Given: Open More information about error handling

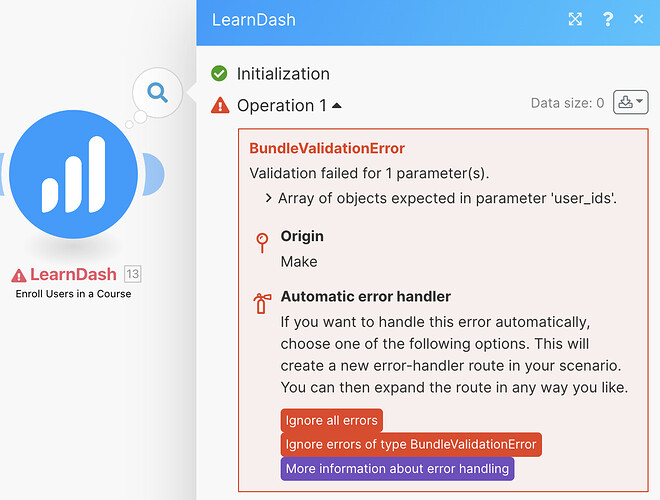Looking at the screenshot, I should [397, 468].
